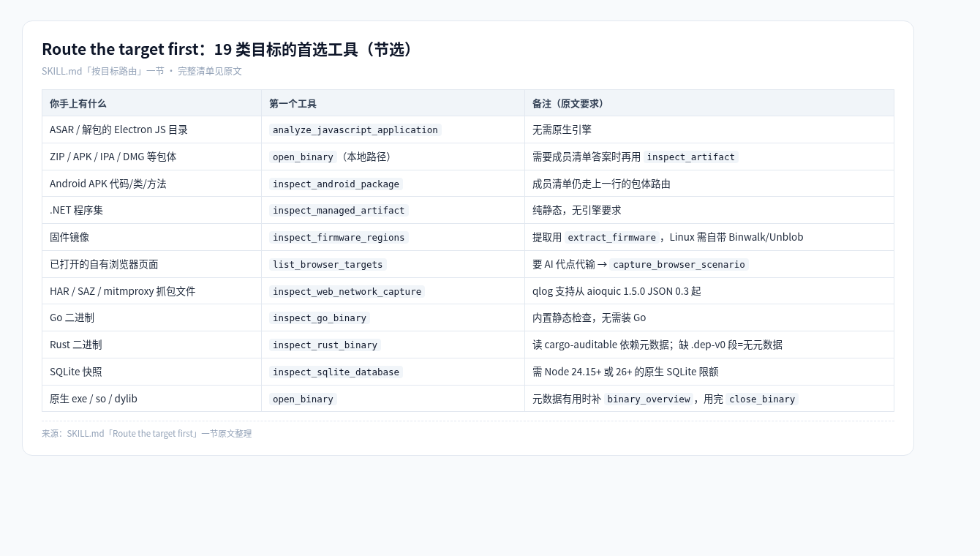Image resolution: width=980 pixels, height=556 pixels.
Task: Click the close_binary code label
Action: pos(762,399)
